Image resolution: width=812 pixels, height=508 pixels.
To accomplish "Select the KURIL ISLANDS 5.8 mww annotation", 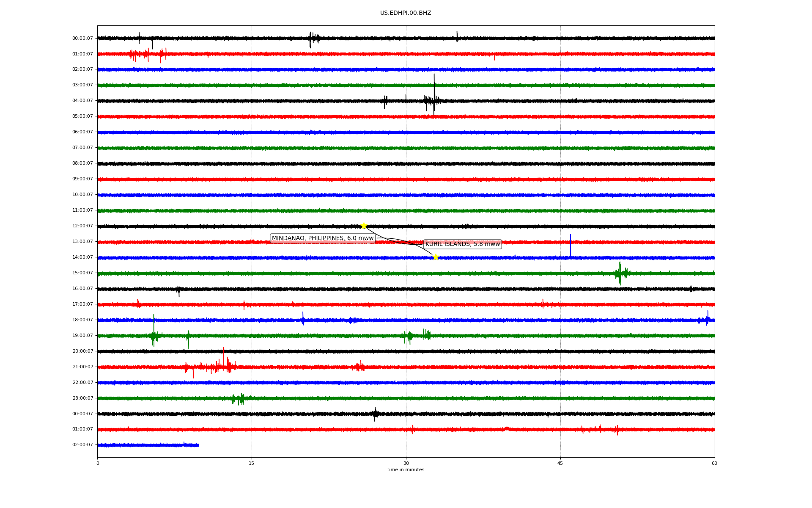I will coord(462,244).
